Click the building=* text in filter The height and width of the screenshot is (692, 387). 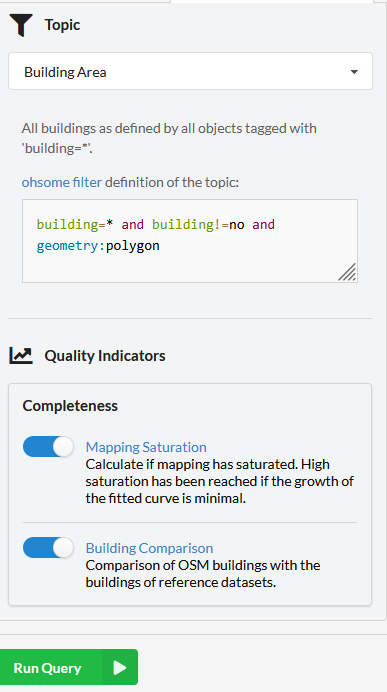(x=75, y=224)
